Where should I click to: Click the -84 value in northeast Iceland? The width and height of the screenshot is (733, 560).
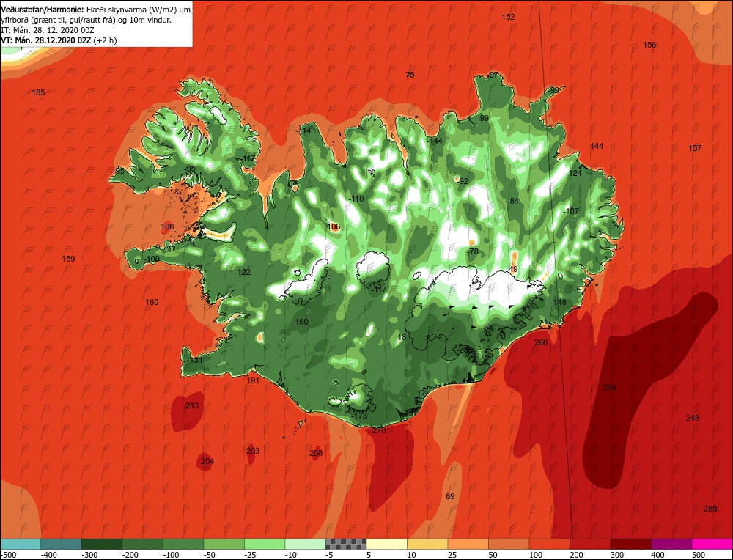tap(513, 201)
